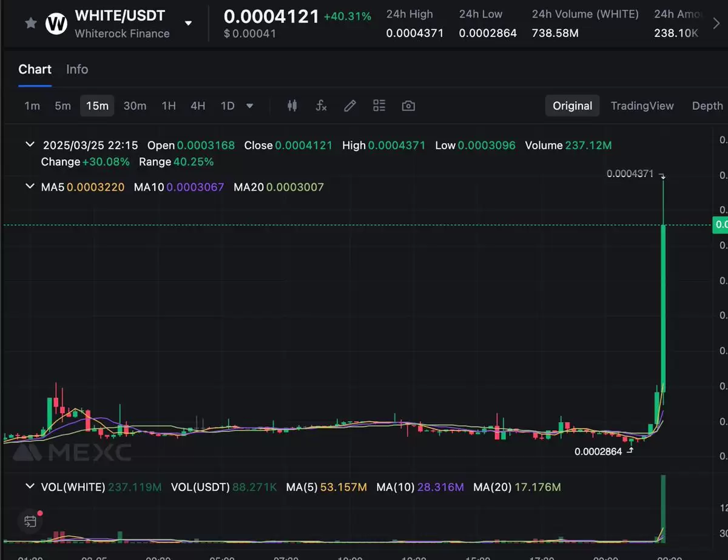The image size is (728, 560).
Task: Open the trading pair selector dropdown arrow
Action: [189, 23]
